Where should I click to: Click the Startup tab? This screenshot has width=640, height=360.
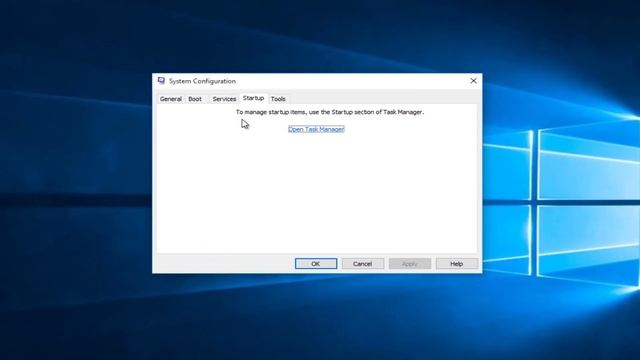[253, 98]
